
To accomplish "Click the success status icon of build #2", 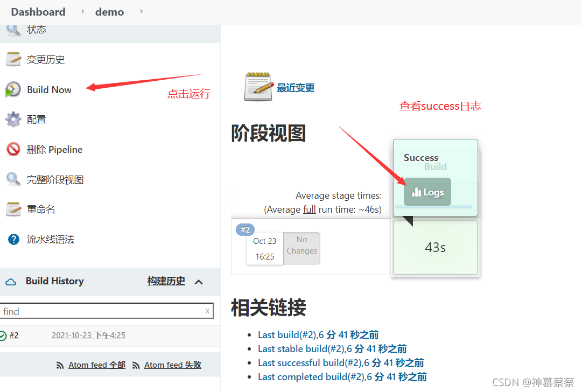I will 3,335.
